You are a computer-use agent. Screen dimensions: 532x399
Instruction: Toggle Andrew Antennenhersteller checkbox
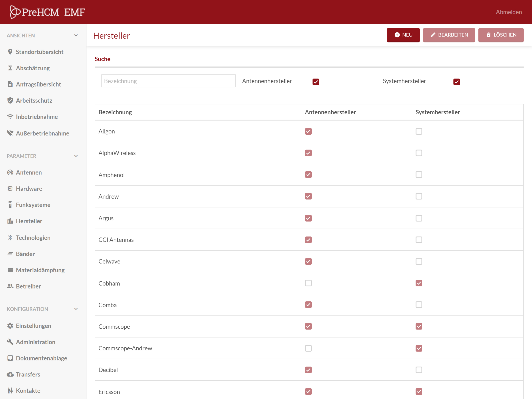click(308, 196)
